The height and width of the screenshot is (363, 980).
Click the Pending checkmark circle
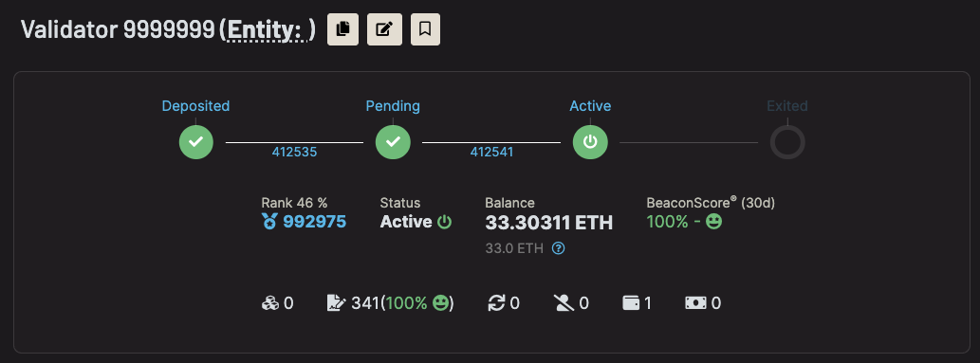pos(393,142)
